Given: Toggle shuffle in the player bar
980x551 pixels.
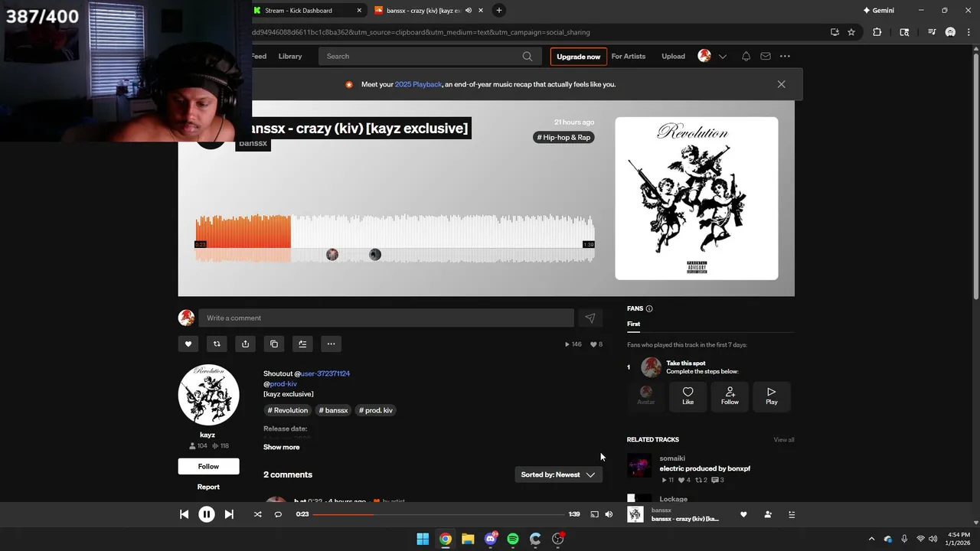Looking at the screenshot, I should pos(257,514).
